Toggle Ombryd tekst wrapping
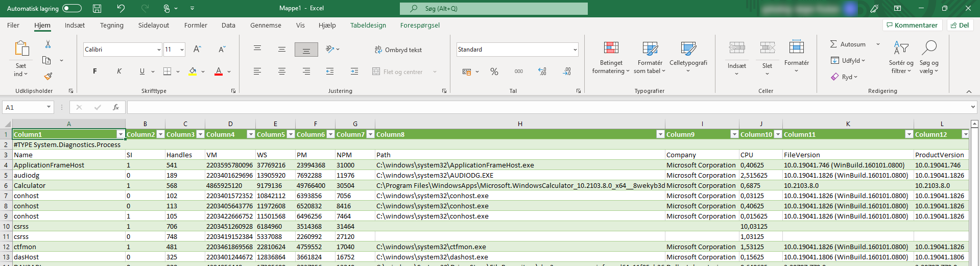This screenshot has width=980, height=266. point(398,50)
